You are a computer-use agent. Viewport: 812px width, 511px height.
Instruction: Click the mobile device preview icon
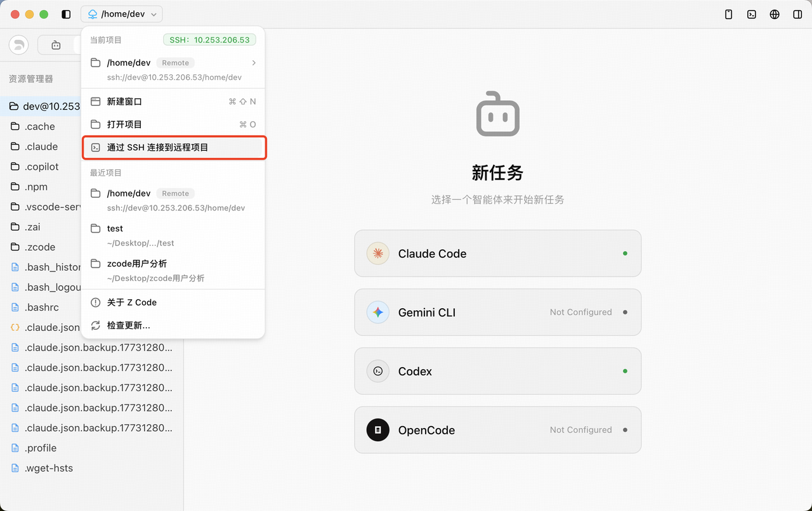pos(728,13)
